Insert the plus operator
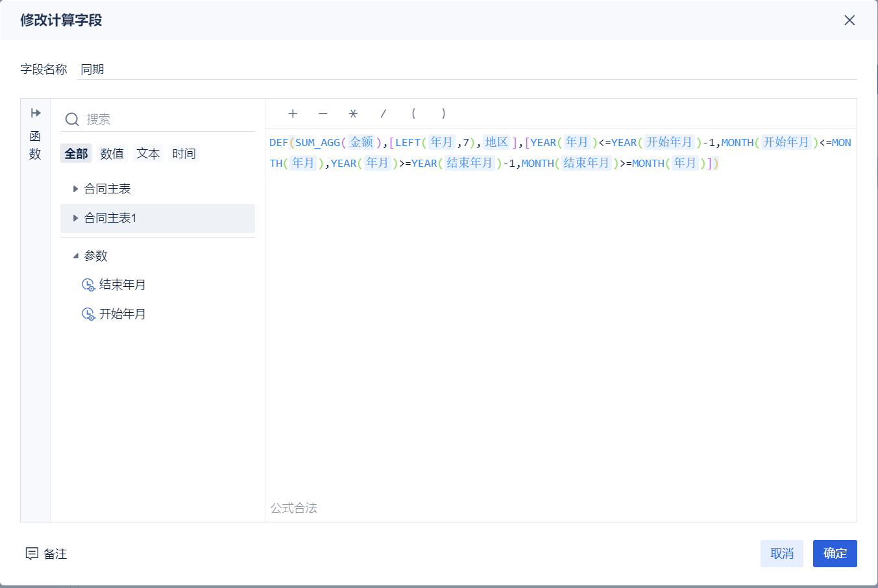The height and width of the screenshot is (588, 878). [293, 114]
